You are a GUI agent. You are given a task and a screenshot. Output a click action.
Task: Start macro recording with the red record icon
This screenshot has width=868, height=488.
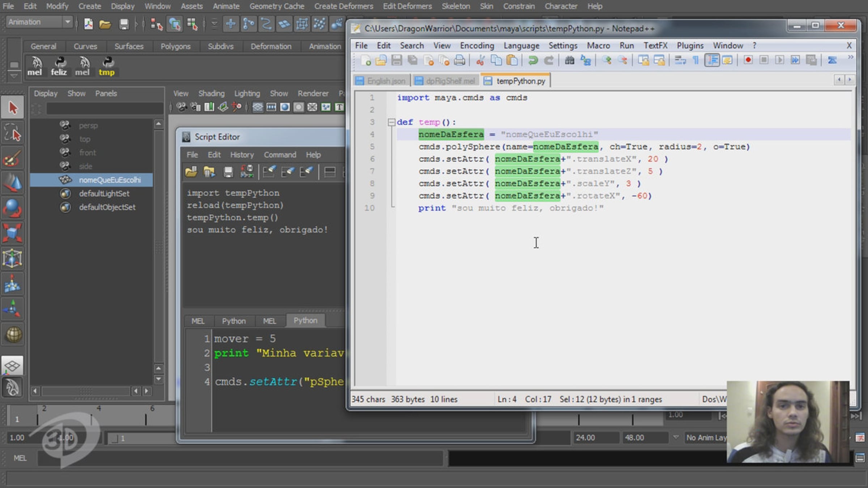click(748, 60)
